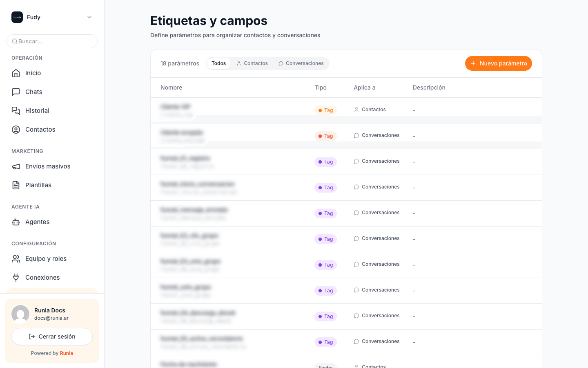
Task: Select the Todos filter tab
Action: click(x=218, y=63)
